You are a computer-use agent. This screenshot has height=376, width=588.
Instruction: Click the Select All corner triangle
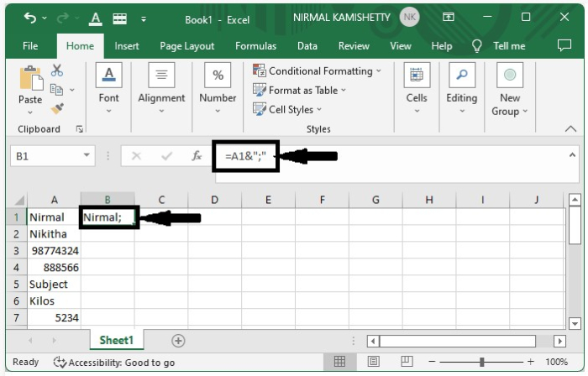pos(18,200)
